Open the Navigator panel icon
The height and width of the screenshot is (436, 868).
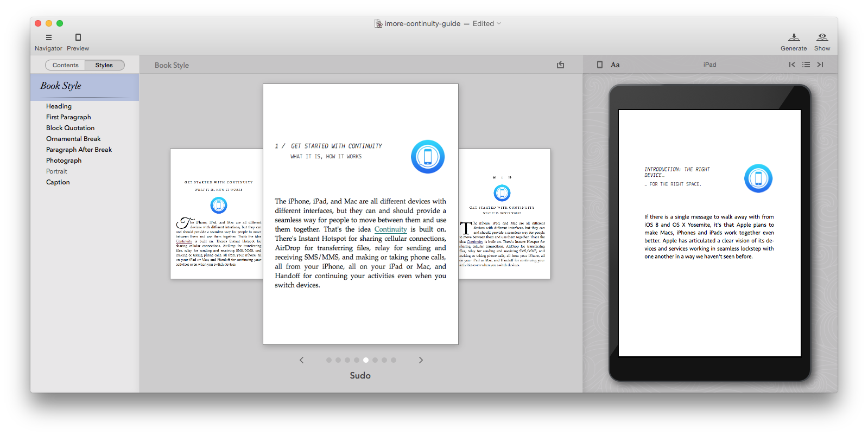pos(49,37)
